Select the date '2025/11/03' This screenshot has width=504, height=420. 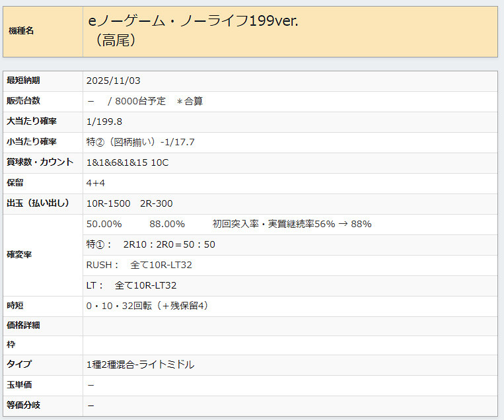[113, 81]
